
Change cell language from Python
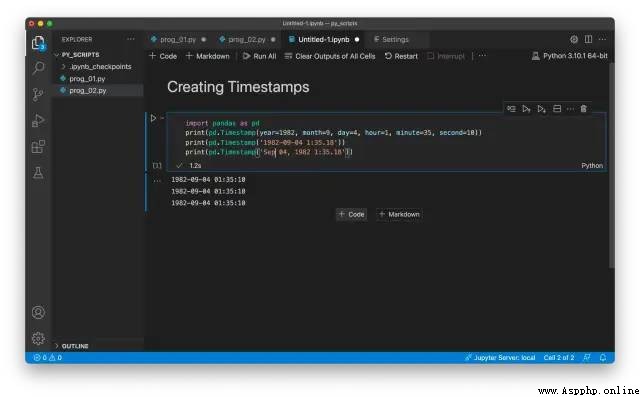(x=592, y=166)
